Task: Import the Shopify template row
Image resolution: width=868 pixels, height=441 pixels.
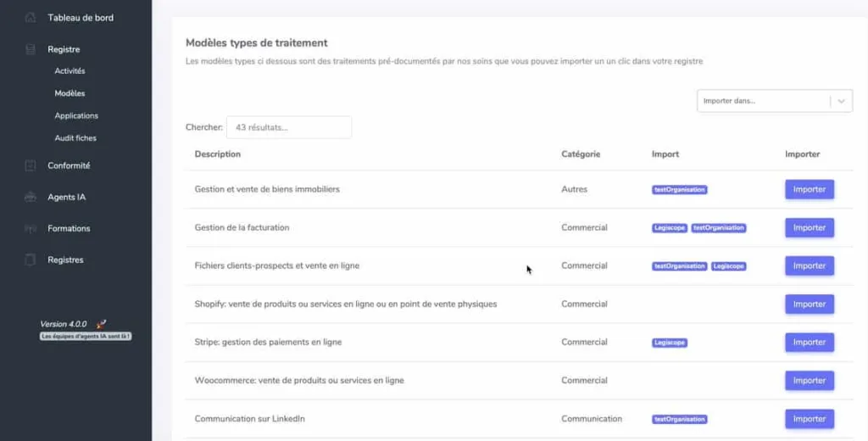Action: (809, 304)
